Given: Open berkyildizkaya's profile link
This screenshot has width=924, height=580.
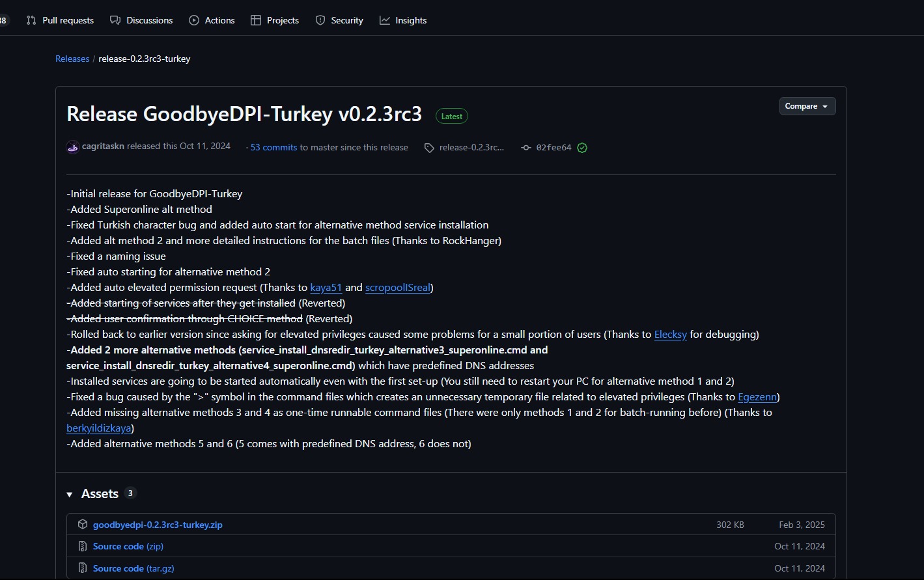Looking at the screenshot, I should [x=99, y=428].
